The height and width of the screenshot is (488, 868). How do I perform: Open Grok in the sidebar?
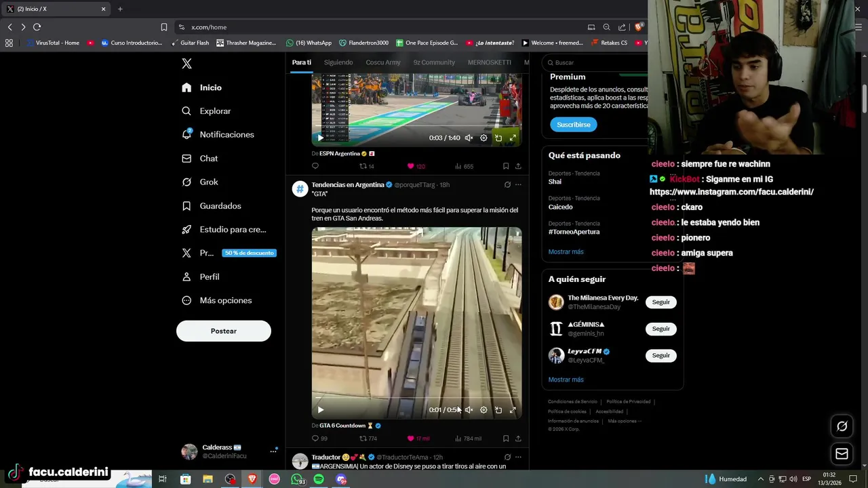(200, 182)
